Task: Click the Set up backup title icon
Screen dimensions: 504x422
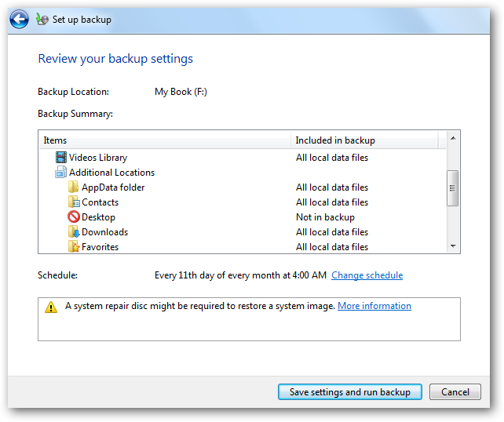Action: 42,20
